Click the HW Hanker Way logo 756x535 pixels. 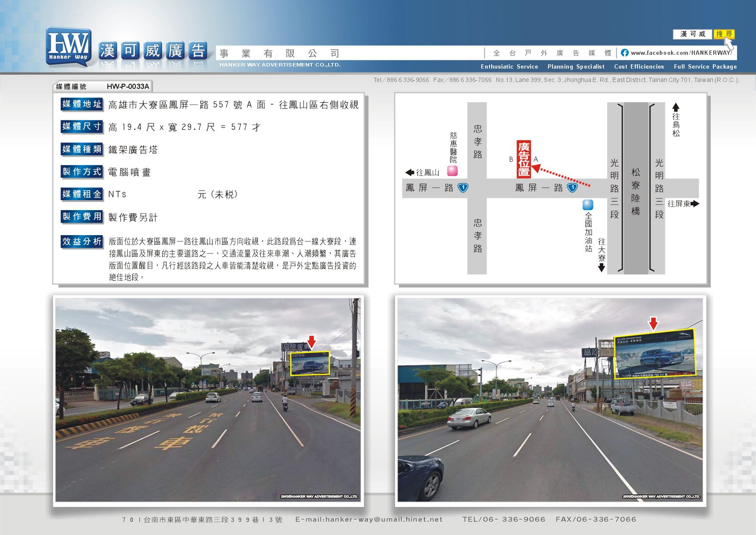coord(69,47)
